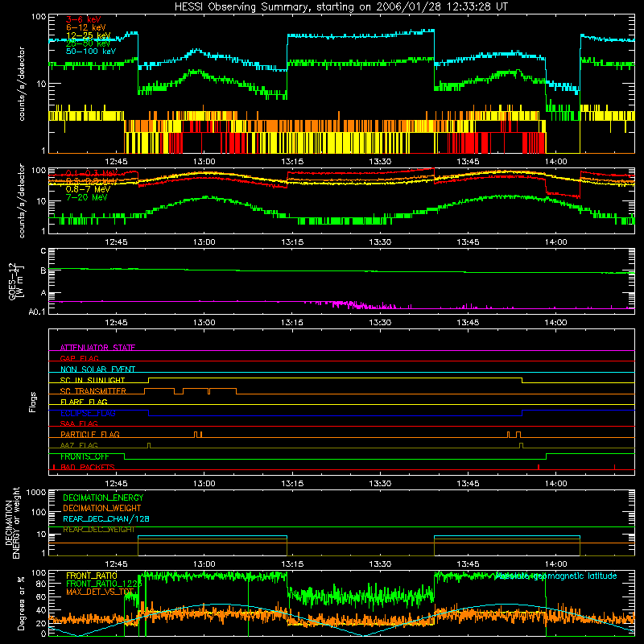Select the GAP_FLAG label

79,358
